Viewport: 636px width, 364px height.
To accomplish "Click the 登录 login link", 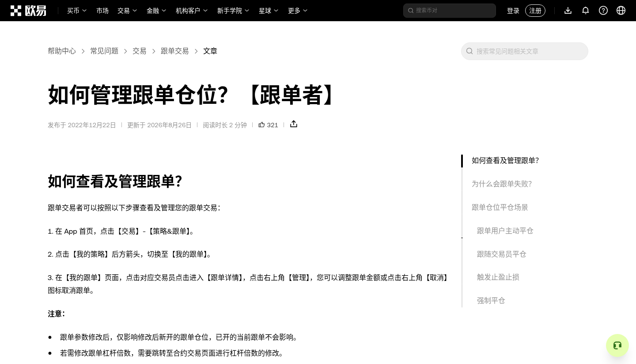I will (x=513, y=11).
